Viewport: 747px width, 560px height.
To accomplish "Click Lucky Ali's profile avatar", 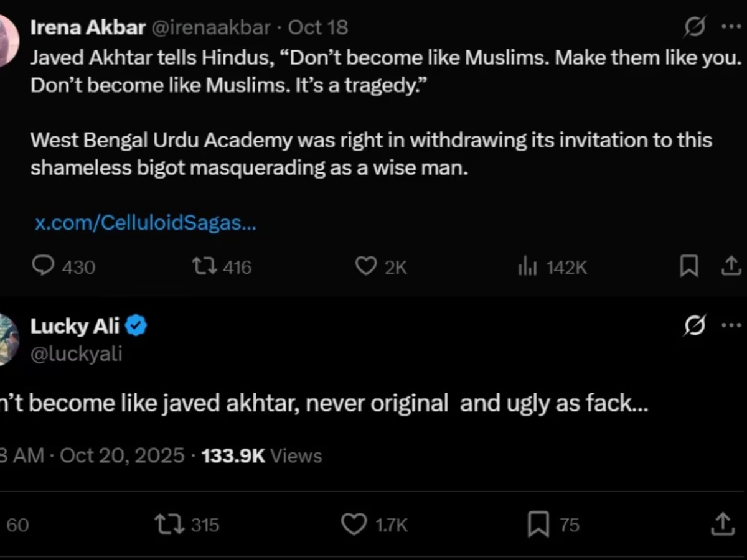I will (9, 340).
